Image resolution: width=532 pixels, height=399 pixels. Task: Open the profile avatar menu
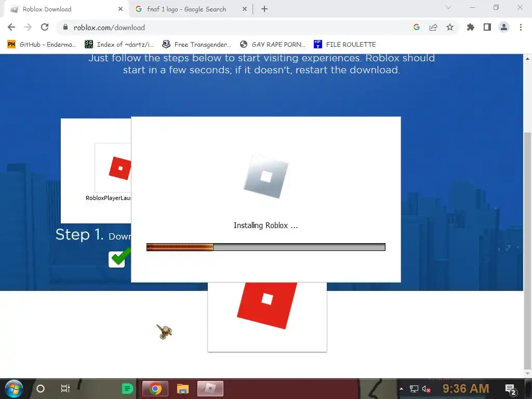coord(504,27)
